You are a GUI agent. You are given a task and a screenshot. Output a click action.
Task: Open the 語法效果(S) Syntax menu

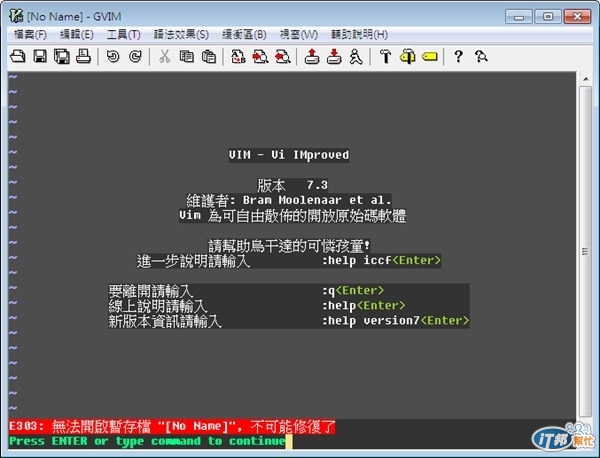tap(181, 34)
